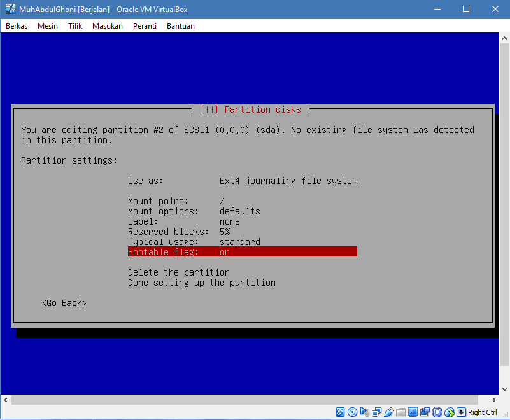Click the vertical scrollbar thumb

pyautogui.click(x=504, y=204)
